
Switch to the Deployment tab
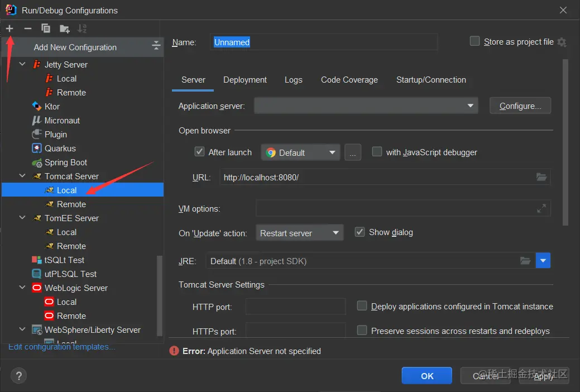[245, 80]
